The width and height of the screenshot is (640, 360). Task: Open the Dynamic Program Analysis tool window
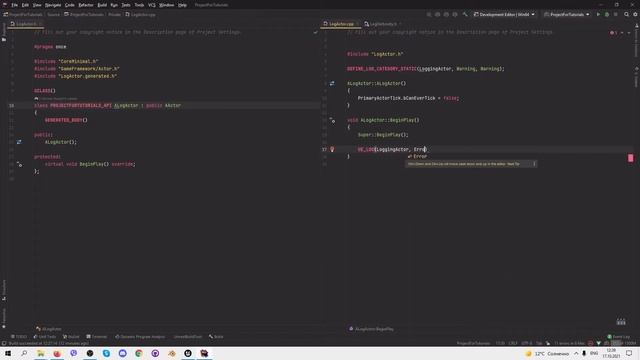(140, 337)
